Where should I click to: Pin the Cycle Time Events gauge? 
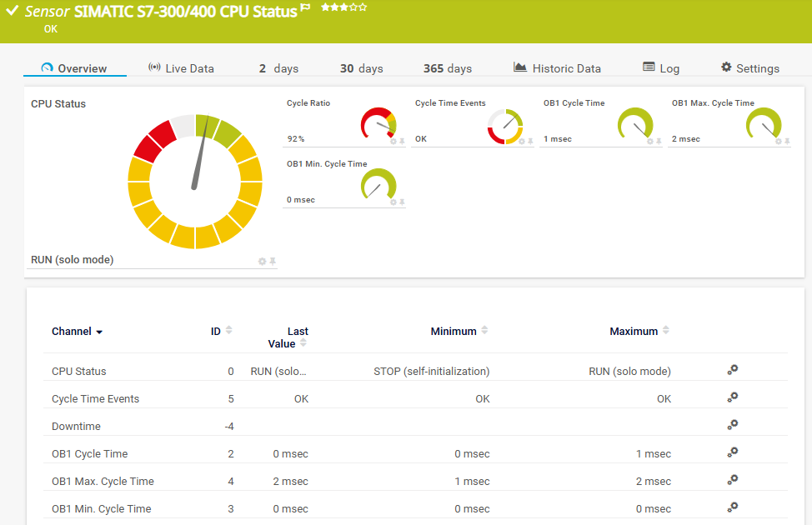tap(530, 142)
